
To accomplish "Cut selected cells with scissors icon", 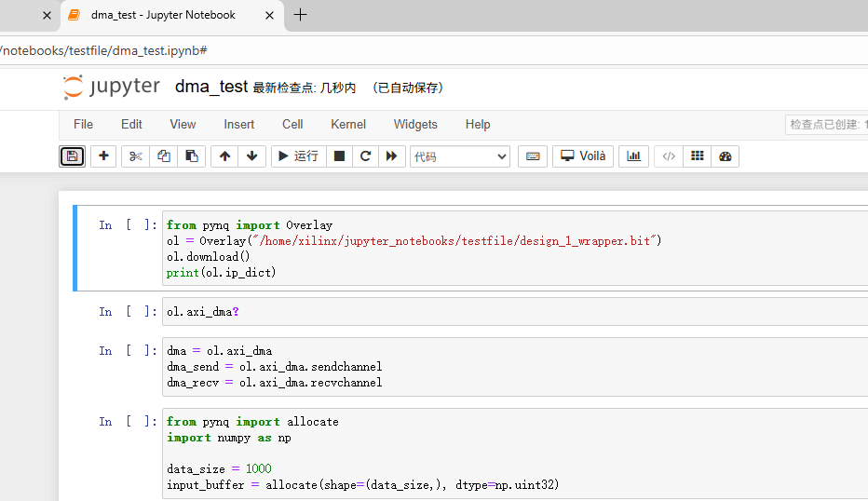I will [x=136, y=156].
